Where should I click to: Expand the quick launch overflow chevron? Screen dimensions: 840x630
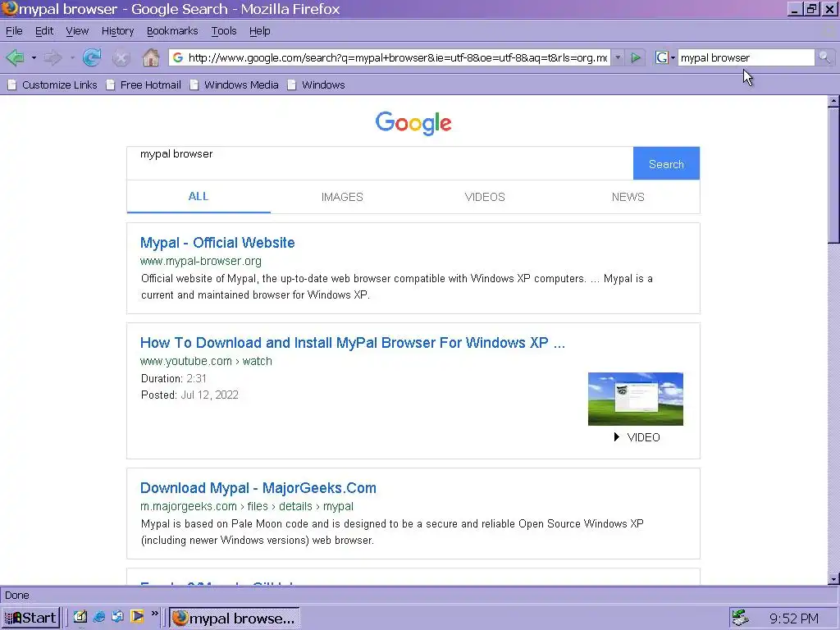pyautogui.click(x=155, y=614)
